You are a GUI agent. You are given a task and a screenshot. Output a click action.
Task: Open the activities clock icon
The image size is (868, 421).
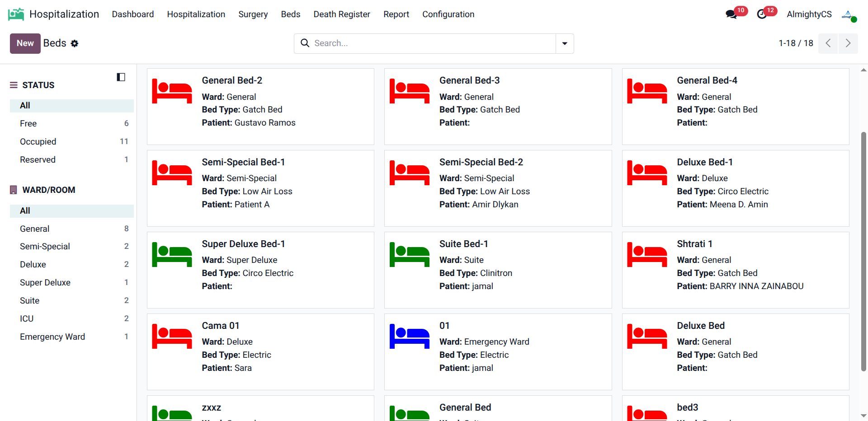762,14
